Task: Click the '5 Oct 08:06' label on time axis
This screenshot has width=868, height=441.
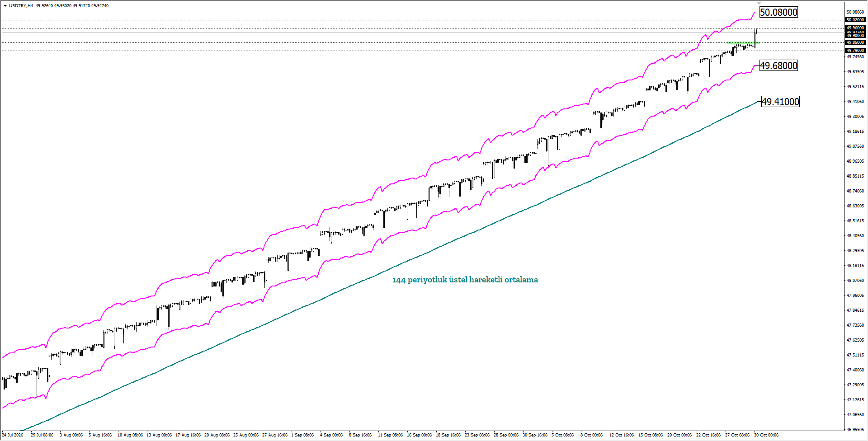Action: 562,435
